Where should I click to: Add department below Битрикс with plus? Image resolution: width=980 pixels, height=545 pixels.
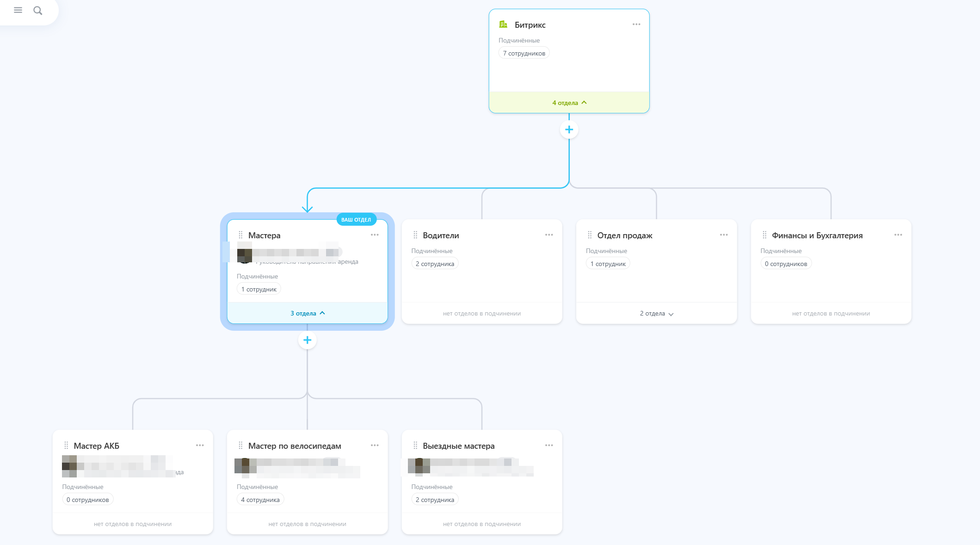click(x=569, y=130)
